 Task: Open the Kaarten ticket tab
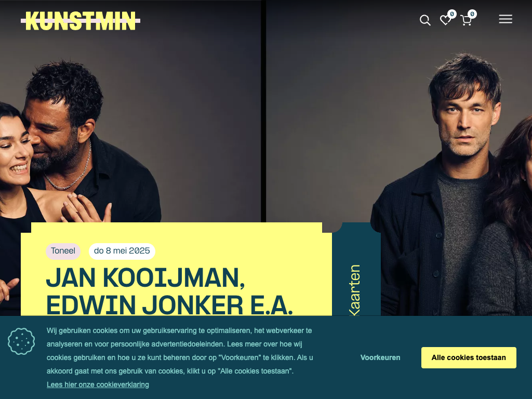coord(355,290)
